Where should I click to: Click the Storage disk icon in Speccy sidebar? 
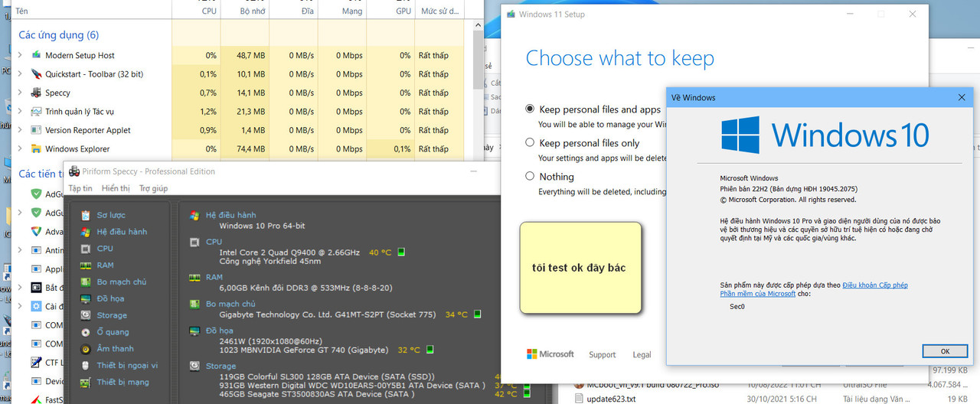click(86, 315)
